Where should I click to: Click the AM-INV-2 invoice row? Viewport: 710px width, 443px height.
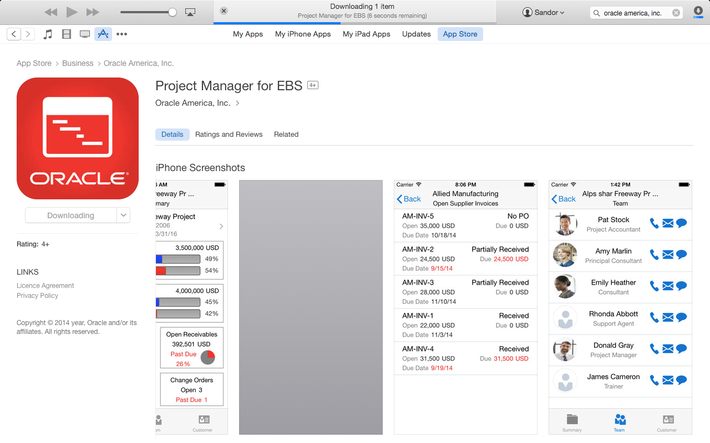pyautogui.click(x=465, y=259)
